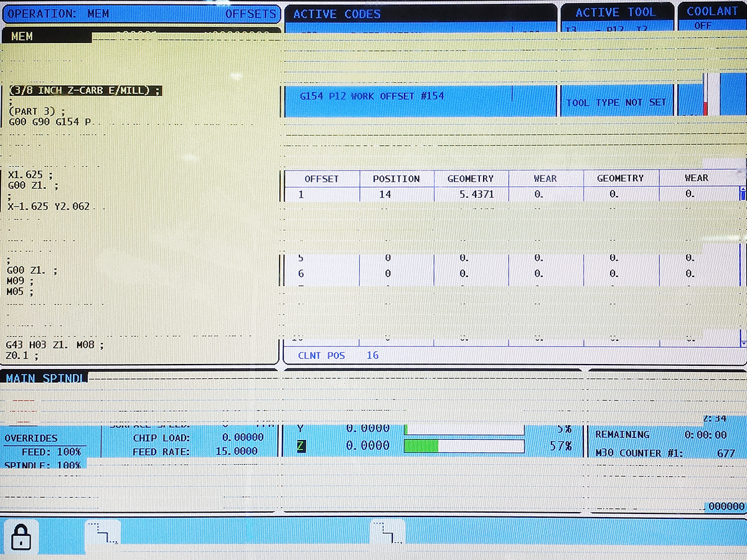Click the WEAR header in the last column
The image size is (747, 560).
point(697,178)
